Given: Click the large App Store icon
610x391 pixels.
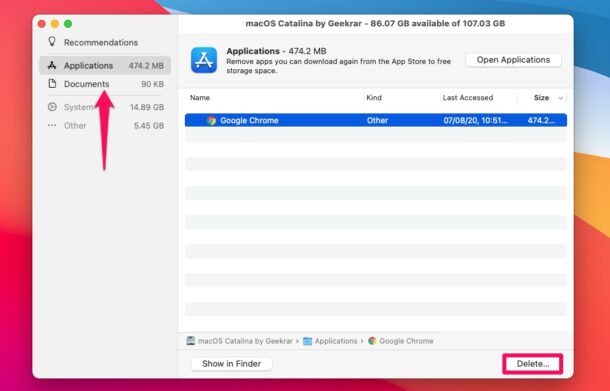Looking at the screenshot, I should point(204,60).
